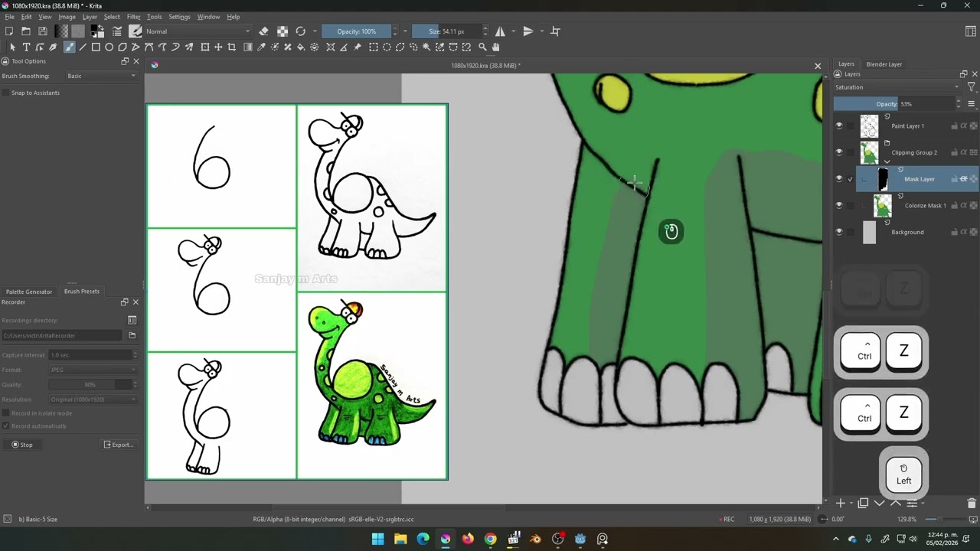Select the Ellipse tool
This screenshot has width=980, height=551.
coord(109,47)
